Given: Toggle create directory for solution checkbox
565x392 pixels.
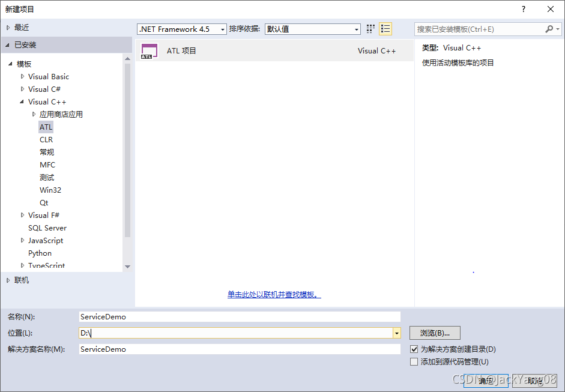Looking at the screenshot, I should 414,349.
